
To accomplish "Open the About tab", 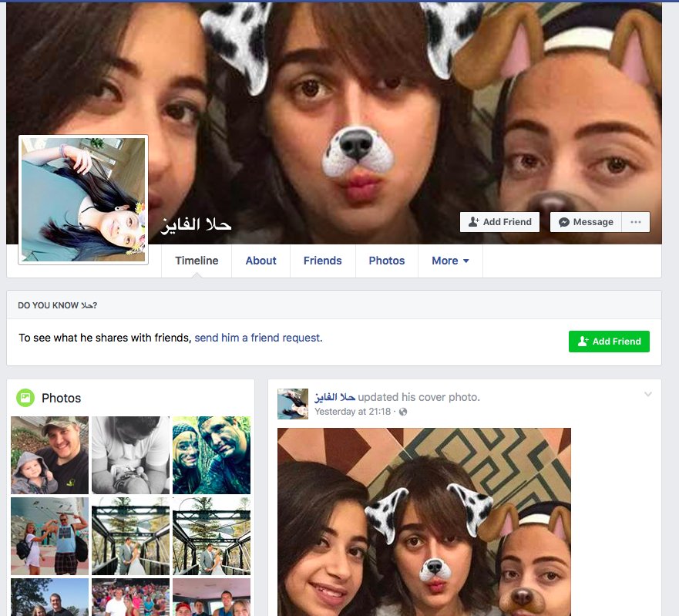I will click(x=261, y=261).
